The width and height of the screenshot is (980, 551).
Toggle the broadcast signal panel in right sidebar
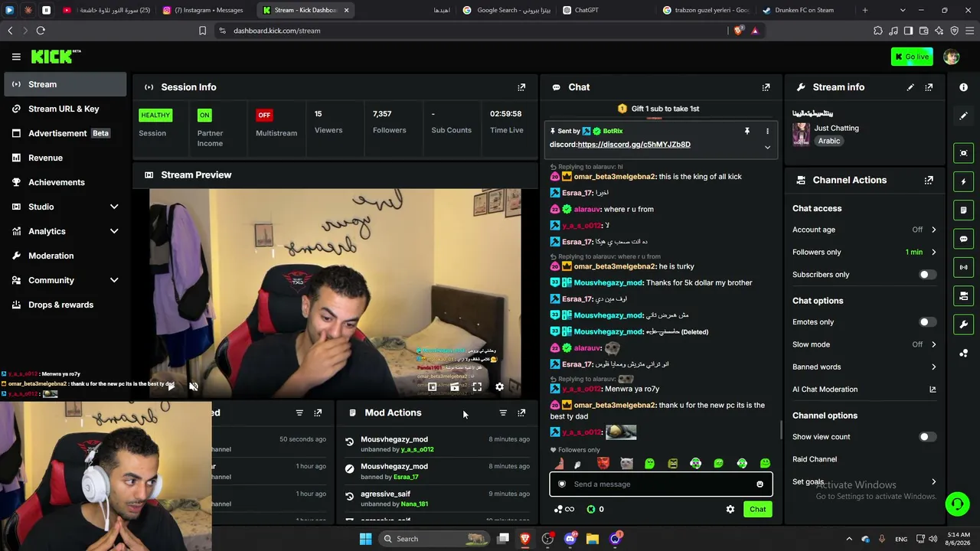(963, 267)
